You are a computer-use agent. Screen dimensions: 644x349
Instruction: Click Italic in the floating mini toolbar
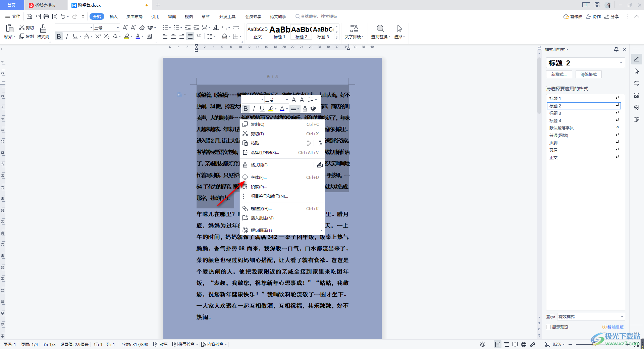pos(254,109)
